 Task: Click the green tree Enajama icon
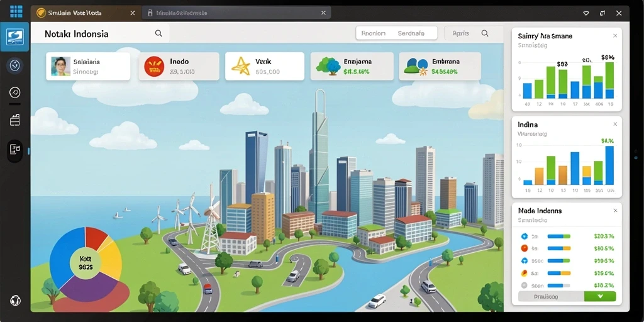coord(328,66)
